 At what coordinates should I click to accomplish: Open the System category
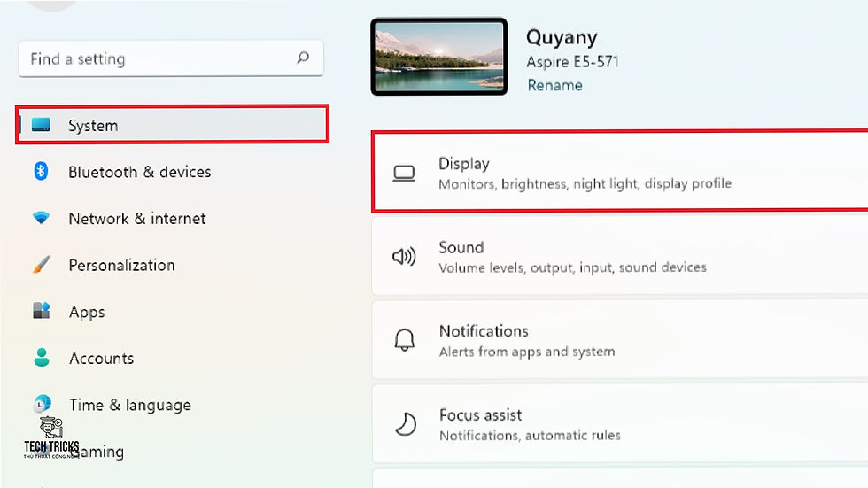[172, 125]
